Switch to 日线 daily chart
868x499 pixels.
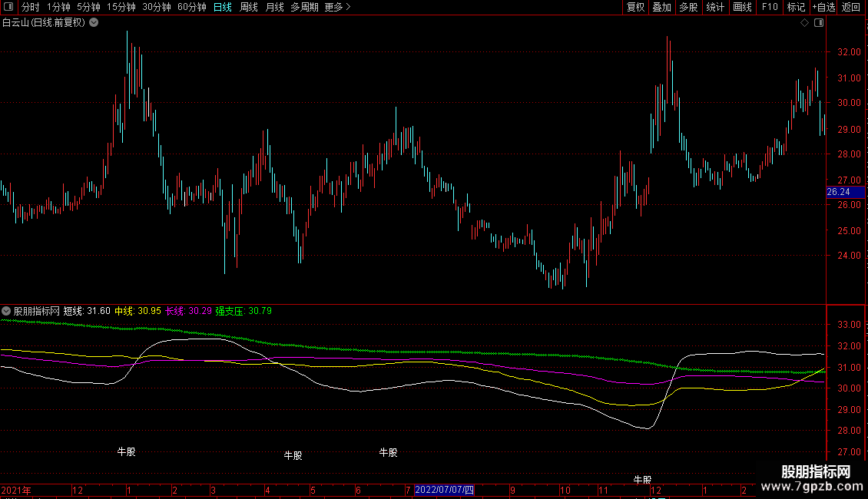tap(223, 7)
